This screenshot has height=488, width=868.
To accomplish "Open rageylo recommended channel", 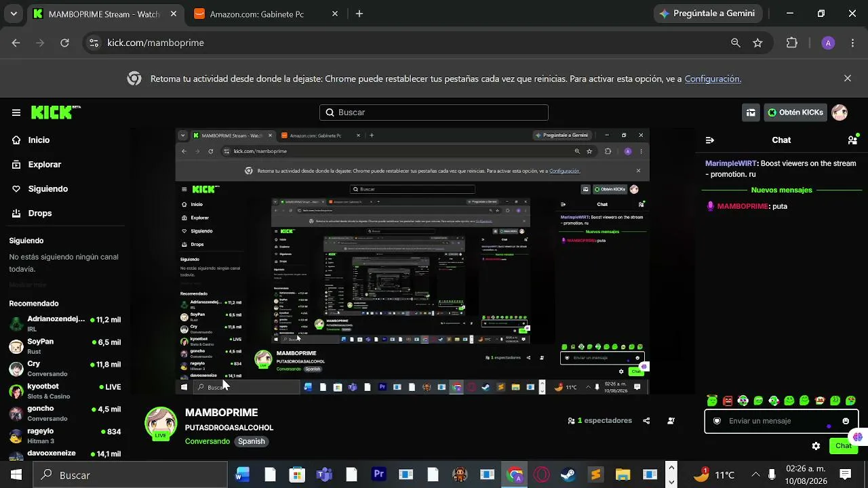I will tap(64, 435).
